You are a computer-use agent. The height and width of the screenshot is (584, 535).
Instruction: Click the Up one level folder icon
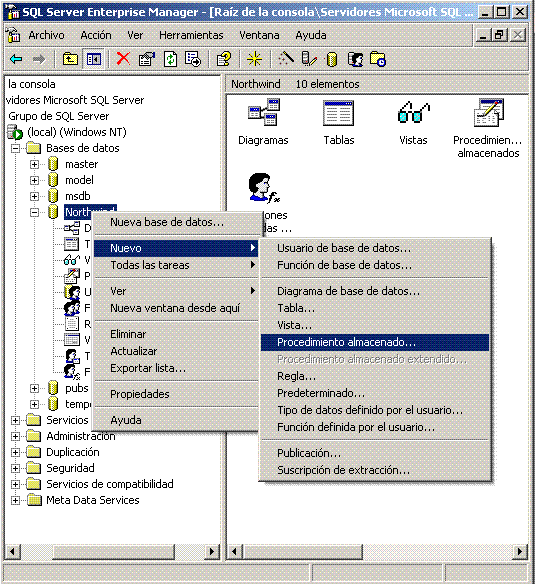coord(70,59)
